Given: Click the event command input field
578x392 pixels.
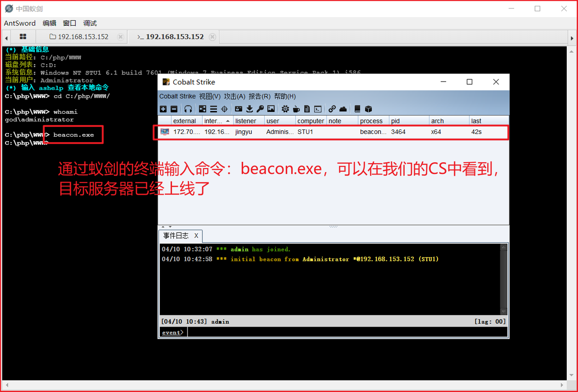Looking at the screenshot, I should (347, 332).
